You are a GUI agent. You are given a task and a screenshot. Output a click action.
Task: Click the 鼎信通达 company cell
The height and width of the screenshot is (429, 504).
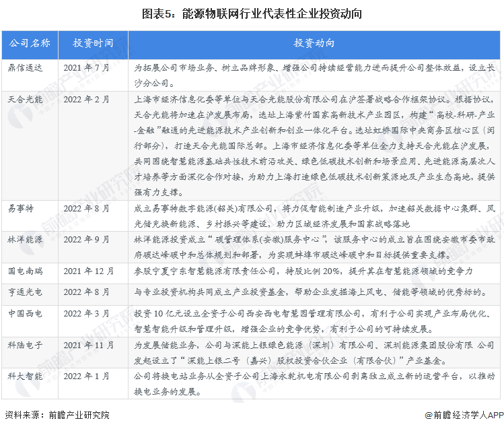tap(25, 67)
